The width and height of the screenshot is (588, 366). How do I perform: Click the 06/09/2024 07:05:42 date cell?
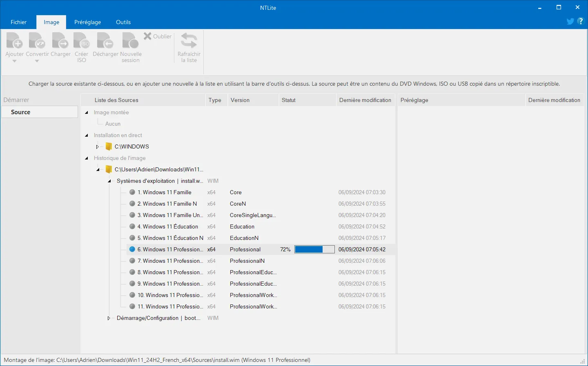click(x=362, y=249)
